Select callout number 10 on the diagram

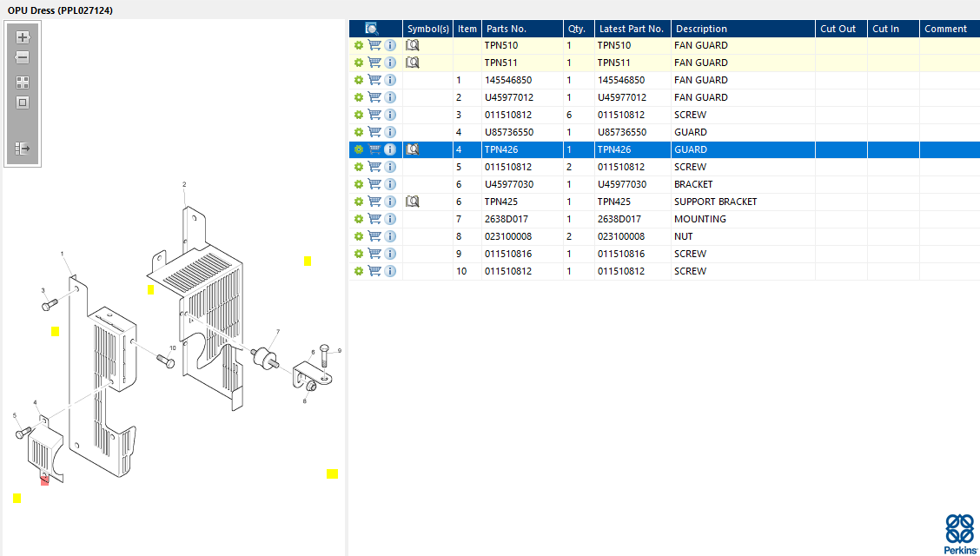173,347
